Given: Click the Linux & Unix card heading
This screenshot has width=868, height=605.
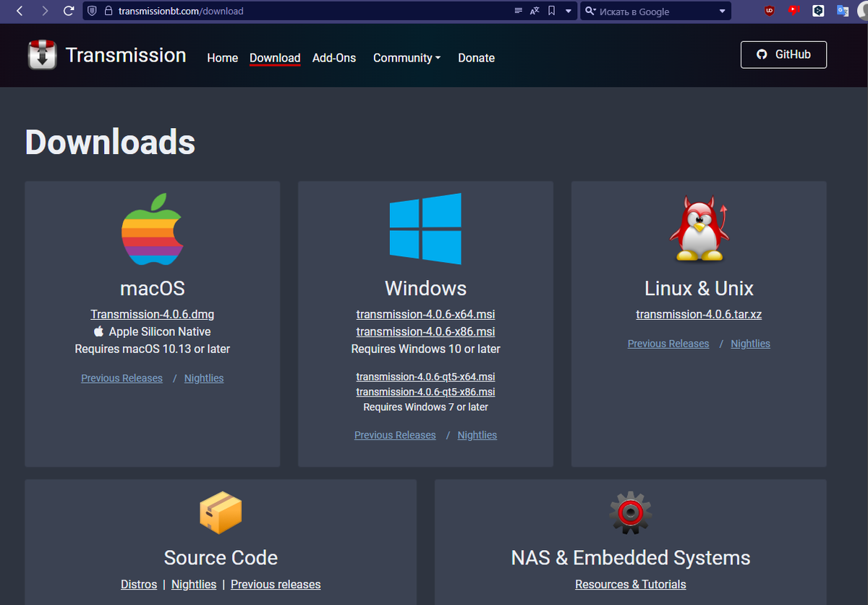Looking at the screenshot, I should [x=699, y=289].
